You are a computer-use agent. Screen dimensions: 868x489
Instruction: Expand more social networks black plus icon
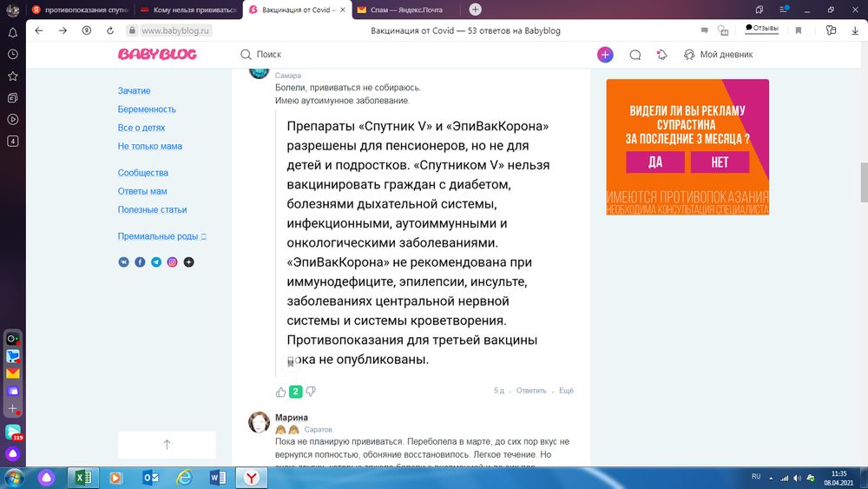coord(188,261)
